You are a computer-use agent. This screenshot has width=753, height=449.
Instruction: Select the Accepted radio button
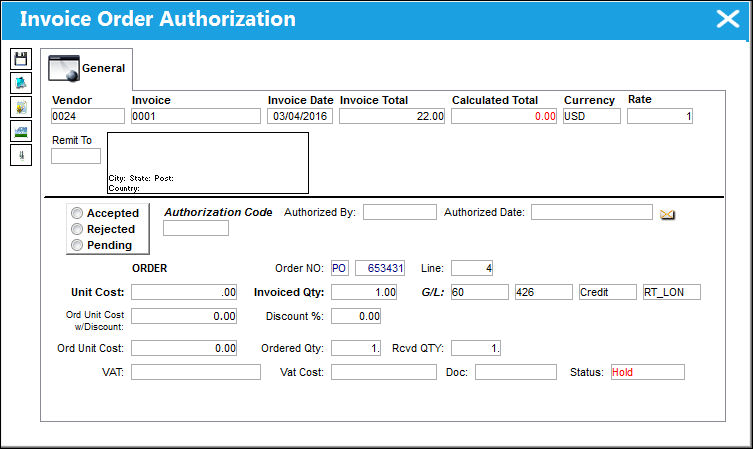[x=77, y=213]
